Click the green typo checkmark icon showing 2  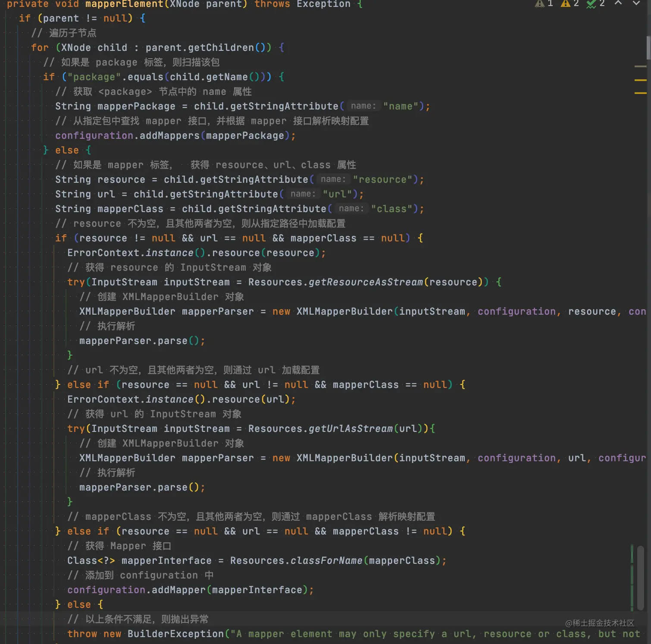point(591,3)
